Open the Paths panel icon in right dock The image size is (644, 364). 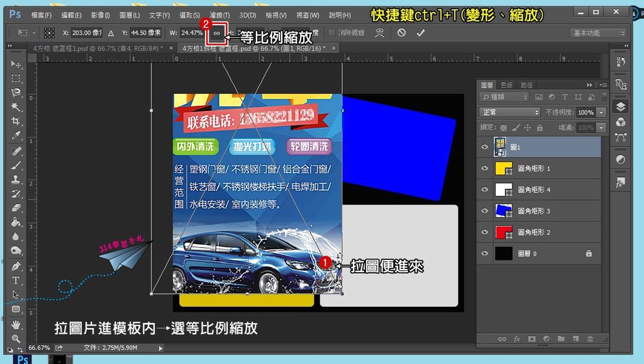coord(621,137)
